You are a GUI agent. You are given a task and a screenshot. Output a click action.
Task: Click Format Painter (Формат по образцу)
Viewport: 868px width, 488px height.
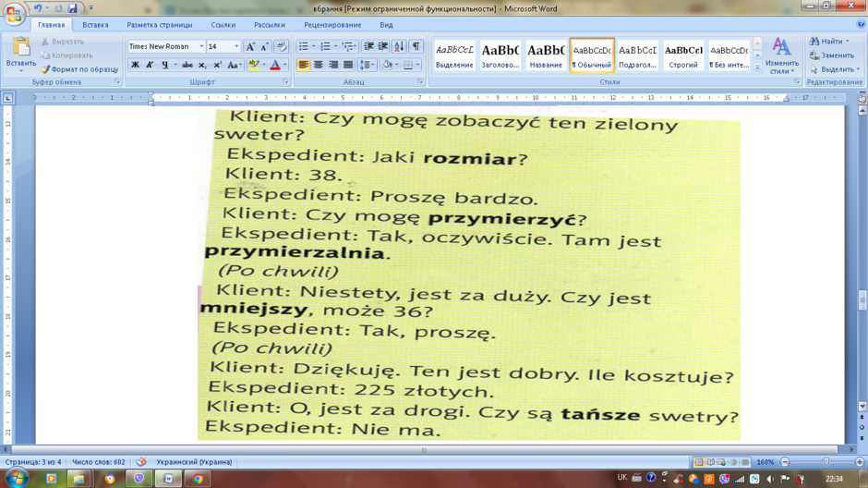click(79, 69)
